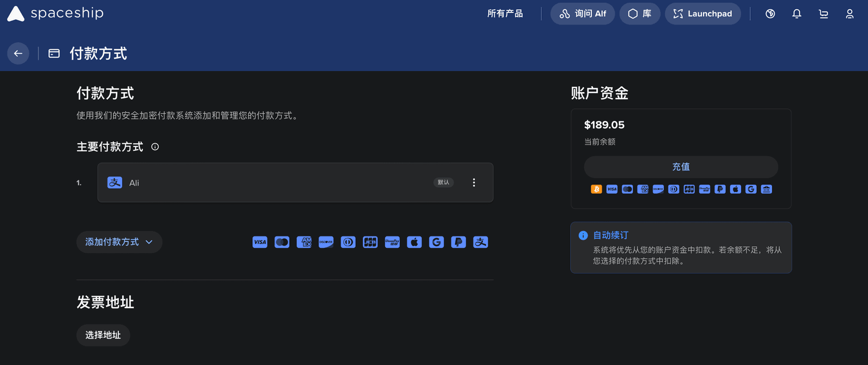
Task: Click the JCB icon under the 充值 button
Action: pos(690,189)
